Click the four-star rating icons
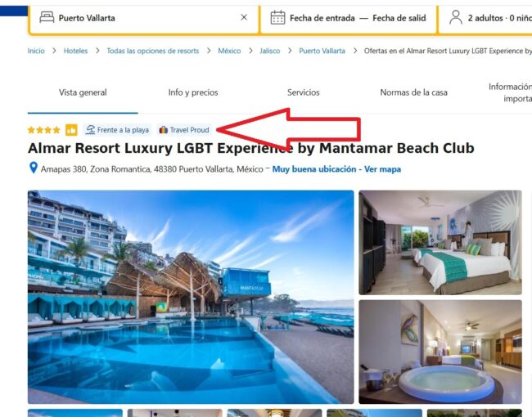The height and width of the screenshot is (417, 532). coord(44,130)
